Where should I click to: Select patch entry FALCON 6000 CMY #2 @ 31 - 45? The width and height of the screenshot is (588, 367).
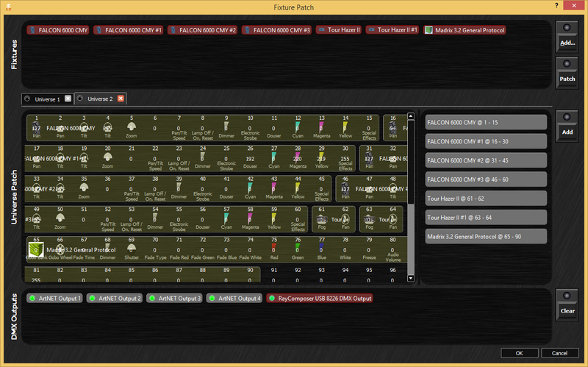click(486, 160)
